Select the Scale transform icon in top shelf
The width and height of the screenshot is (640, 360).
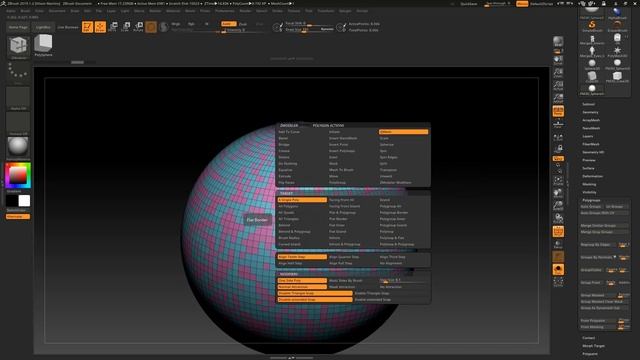126,27
